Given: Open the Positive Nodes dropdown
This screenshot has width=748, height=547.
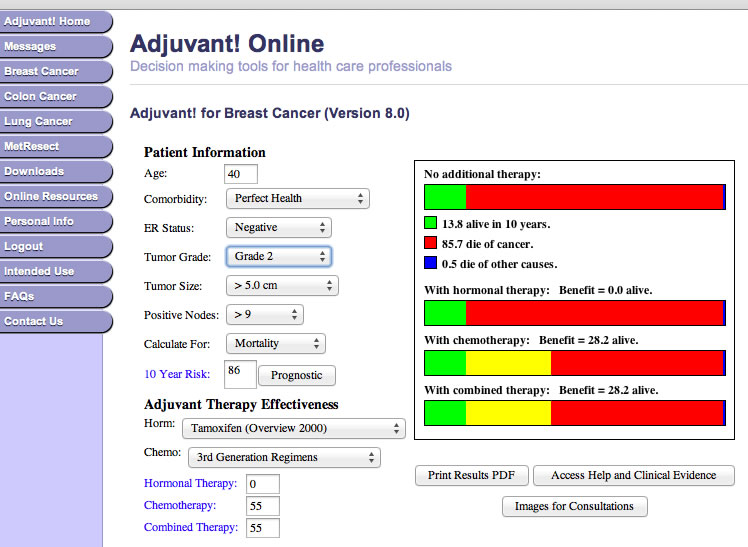Looking at the screenshot, I should [x=265, y=315].
